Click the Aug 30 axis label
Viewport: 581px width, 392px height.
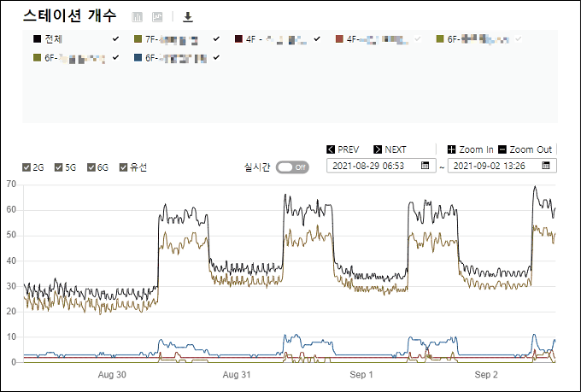(x=112, y=375)
